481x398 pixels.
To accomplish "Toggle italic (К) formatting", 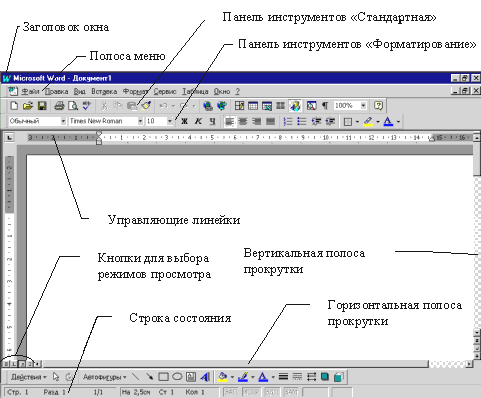I will 198,121.
